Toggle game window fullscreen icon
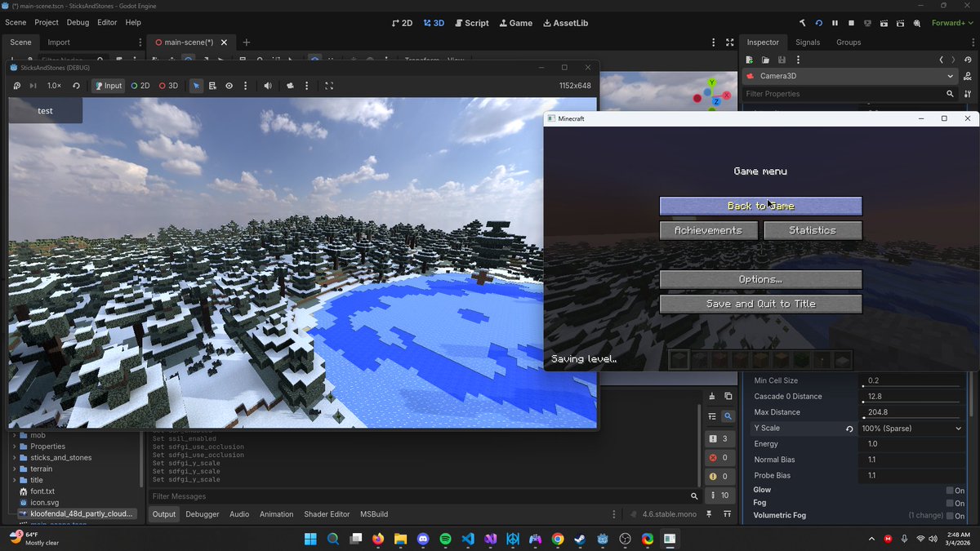Screen dimensions: 980x551 tap(329, 86)
